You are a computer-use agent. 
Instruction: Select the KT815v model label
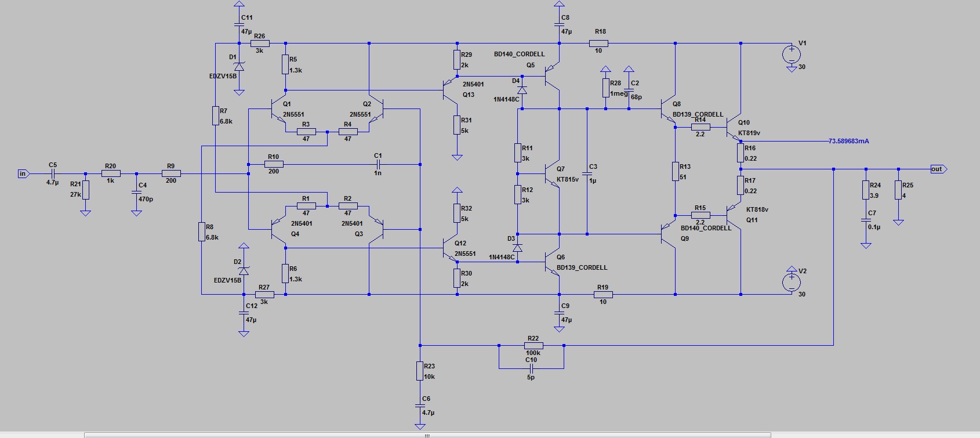568,179
